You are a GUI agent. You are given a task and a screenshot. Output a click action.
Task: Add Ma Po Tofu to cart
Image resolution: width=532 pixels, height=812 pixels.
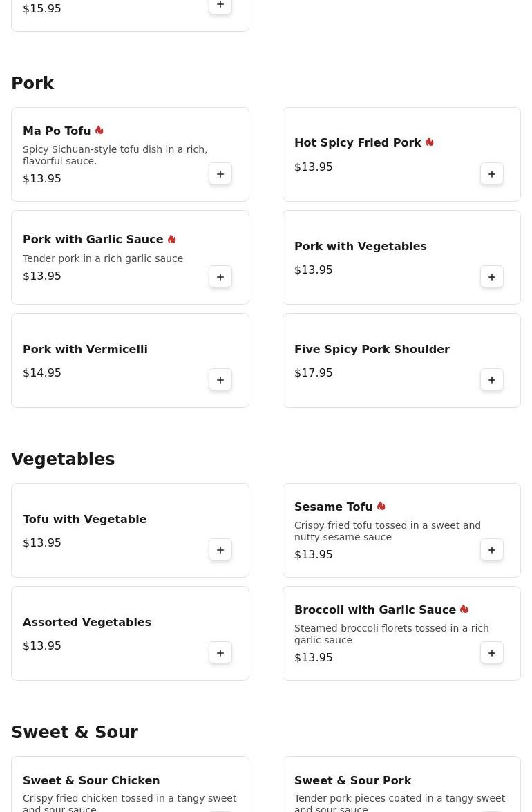point(220,174)
